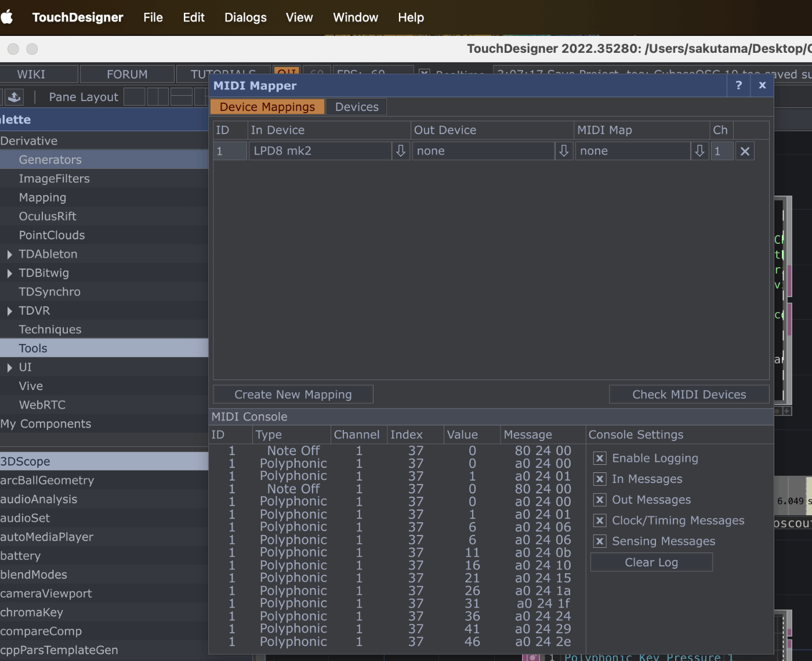
Task: Select the WebRTC palette folder
Action: pos(104,405)
